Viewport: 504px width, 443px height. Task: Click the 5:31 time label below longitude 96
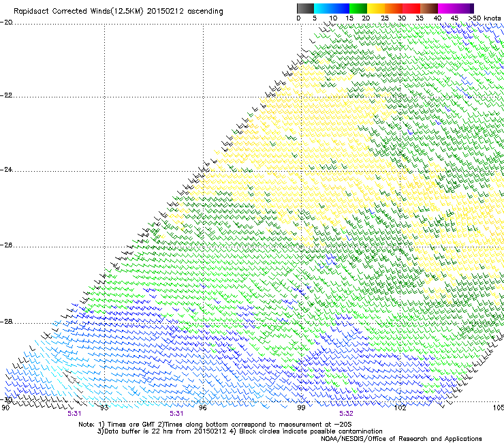pyautogui.click(x=176, y=414)
